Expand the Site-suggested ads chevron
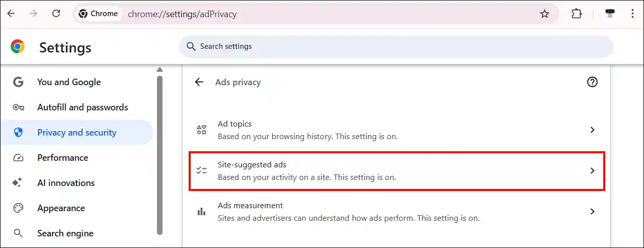 pos(592,171)
